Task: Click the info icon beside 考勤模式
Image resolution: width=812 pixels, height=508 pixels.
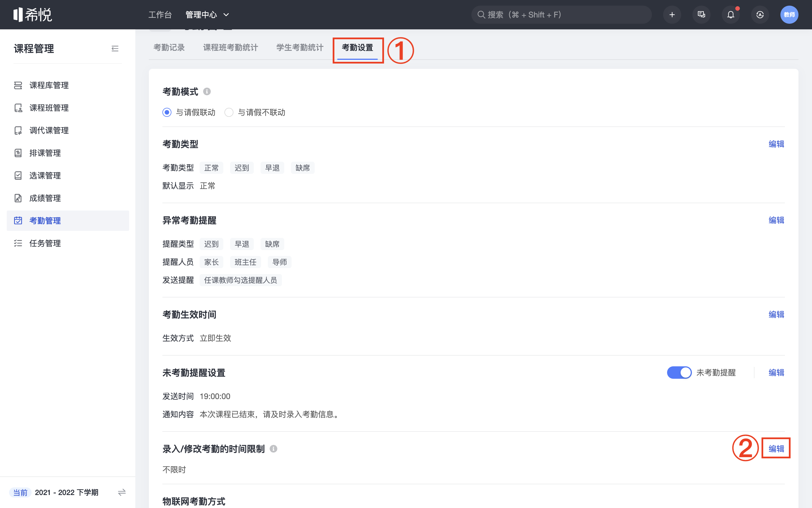Action: click(207, 91)
